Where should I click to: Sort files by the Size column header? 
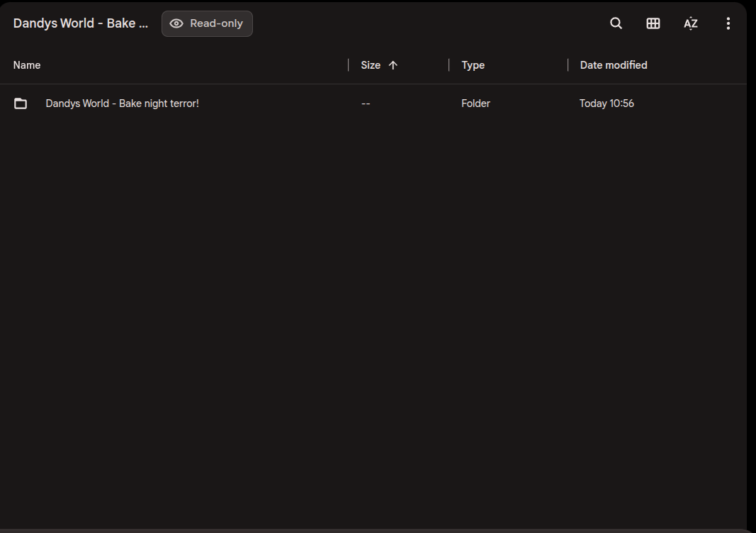point(371,65)
